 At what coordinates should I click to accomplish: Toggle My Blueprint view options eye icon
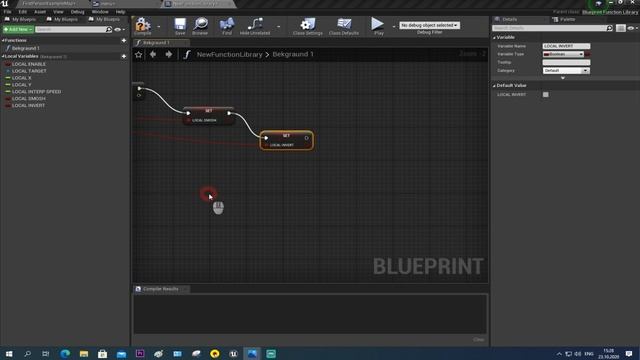[118, 29]
